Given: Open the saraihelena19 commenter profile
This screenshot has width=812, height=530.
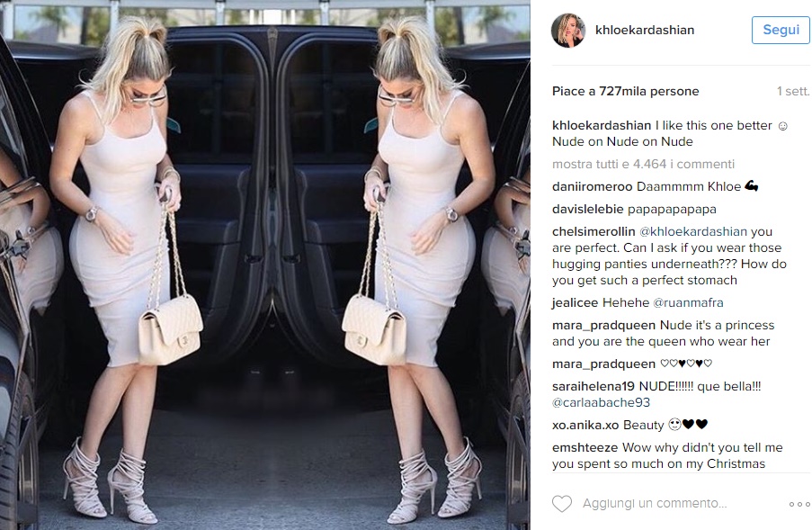Looking at the screenshot, I should pyautogui.click(x=593, y=387).
